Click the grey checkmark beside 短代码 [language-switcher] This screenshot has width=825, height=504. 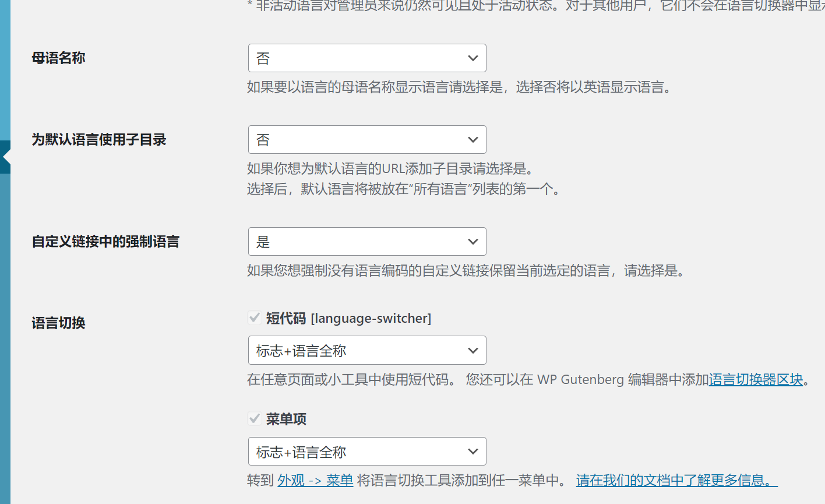tap(255, 317)
